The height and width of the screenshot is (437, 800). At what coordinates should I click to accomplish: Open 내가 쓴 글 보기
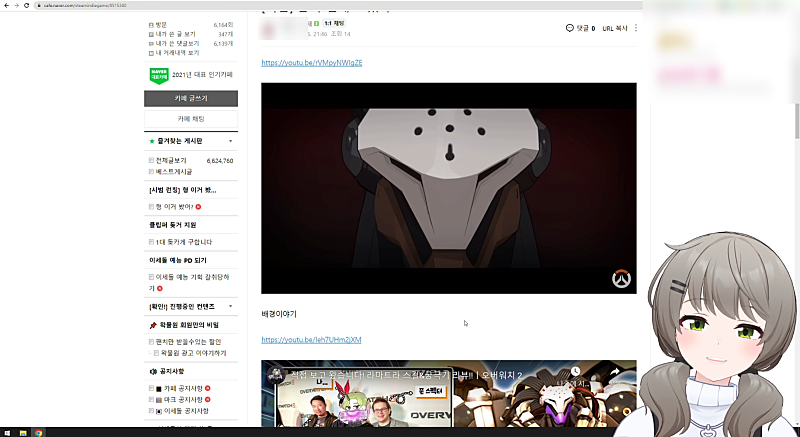(175, 34)
